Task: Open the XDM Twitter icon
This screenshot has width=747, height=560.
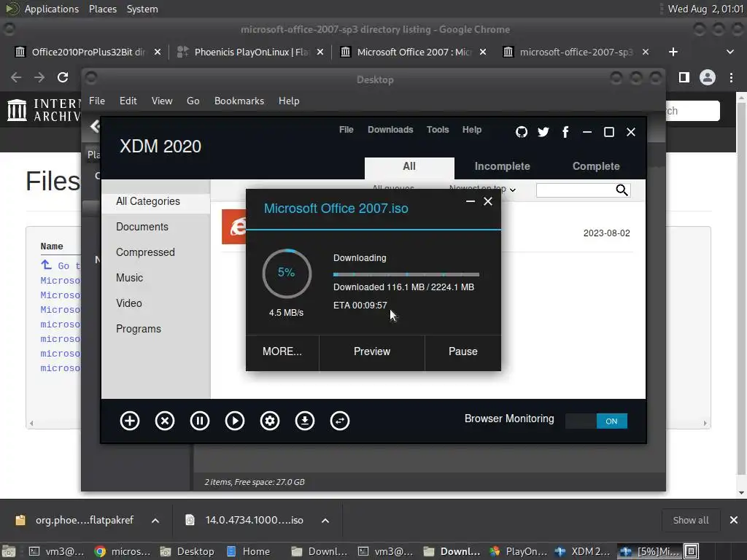Action: (543, 132)
